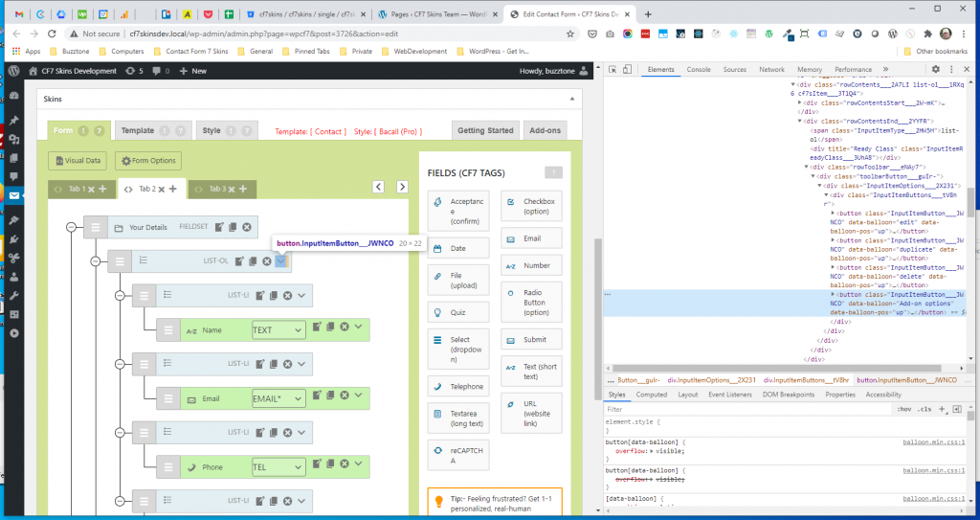The image size is (980, 520).
Task: Click the Filter input in Styles pane
Action: point(746,409)
